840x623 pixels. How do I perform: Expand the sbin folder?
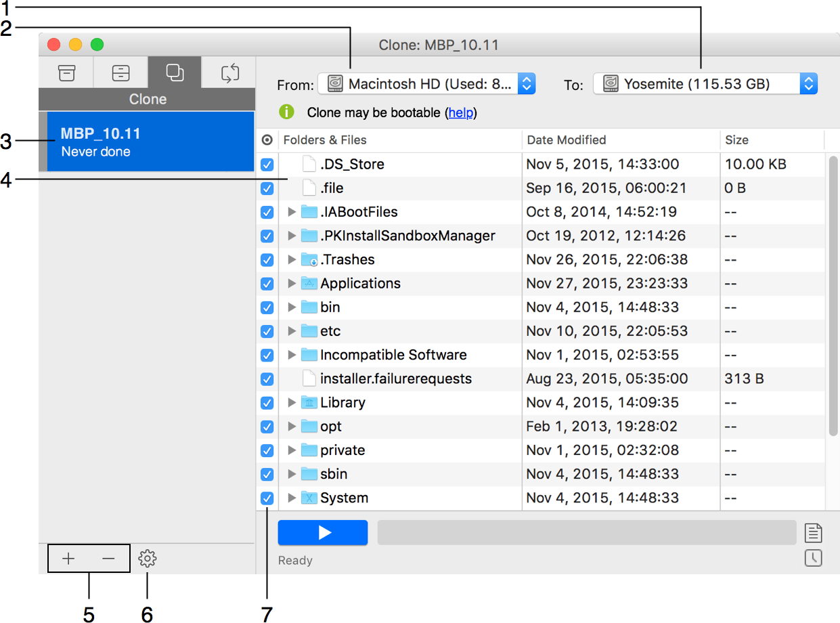(292, 474)
